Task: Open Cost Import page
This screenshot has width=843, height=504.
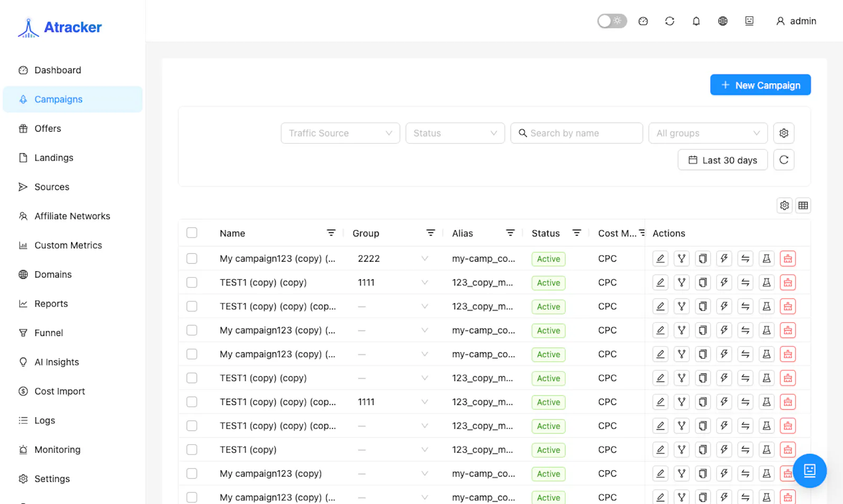Action: (x=73, y=391)
